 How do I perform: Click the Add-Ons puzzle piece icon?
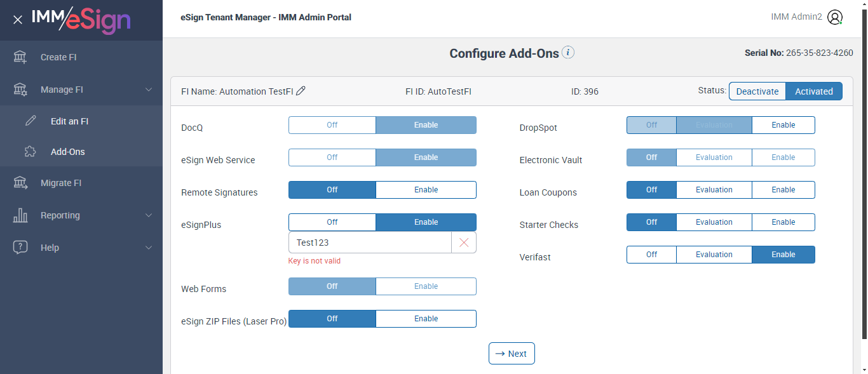31,152
